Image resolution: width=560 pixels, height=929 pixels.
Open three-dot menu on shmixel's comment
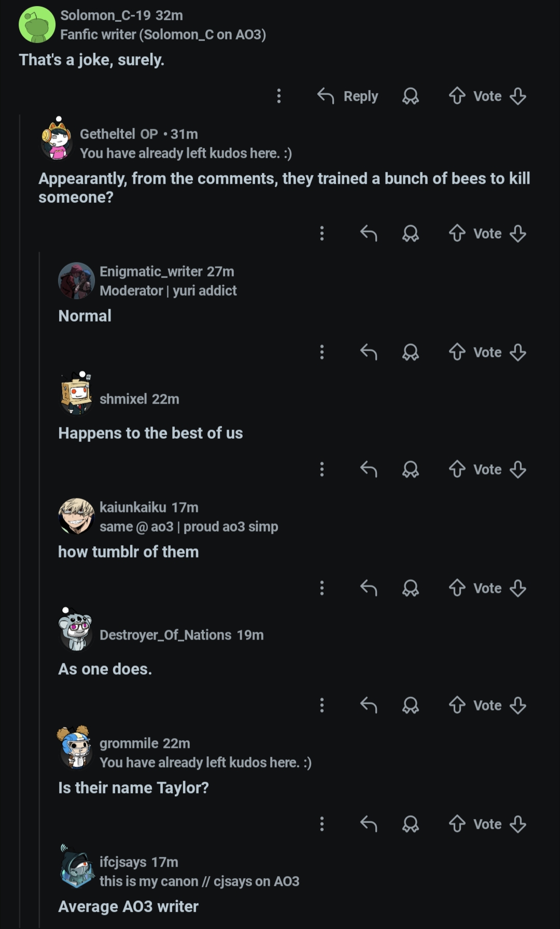[322, 469]
